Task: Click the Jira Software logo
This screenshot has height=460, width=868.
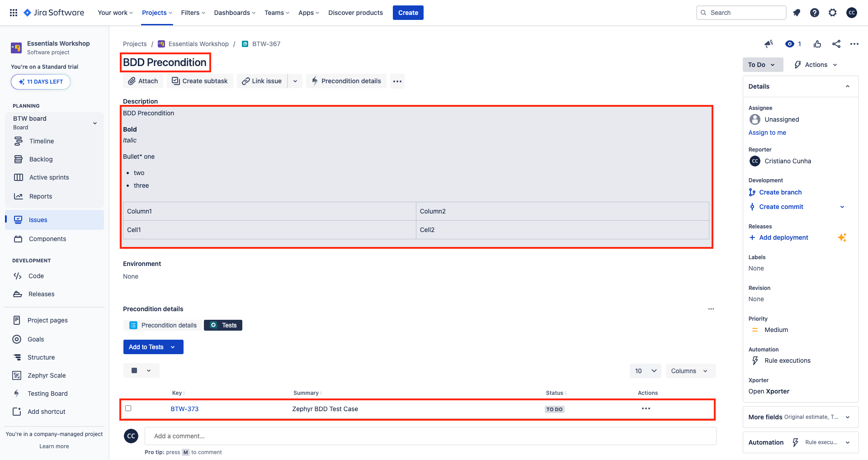Action: tap(54, 13)
